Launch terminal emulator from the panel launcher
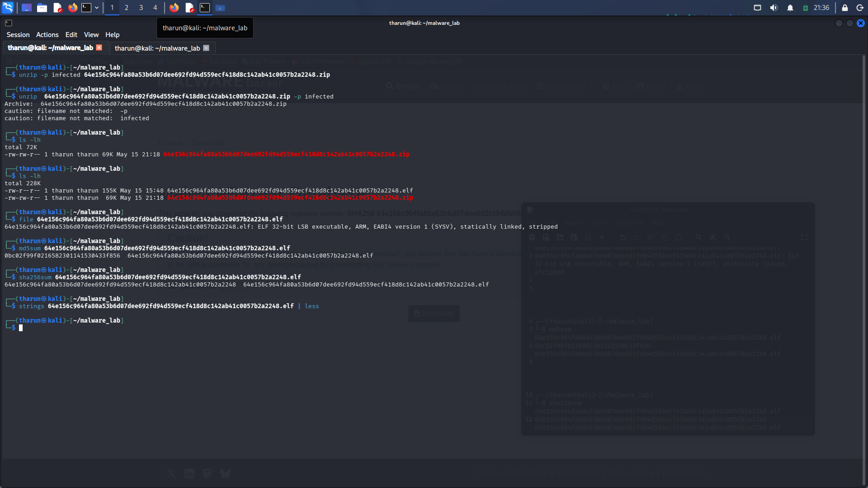Viewport: 868px width, 488px height. click(86, 8)
